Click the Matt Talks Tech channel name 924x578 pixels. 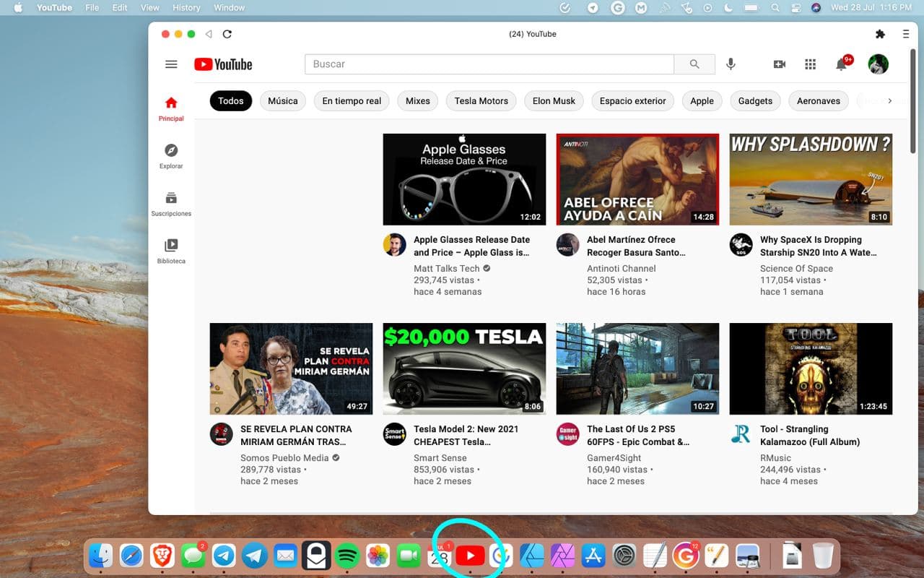446,269
